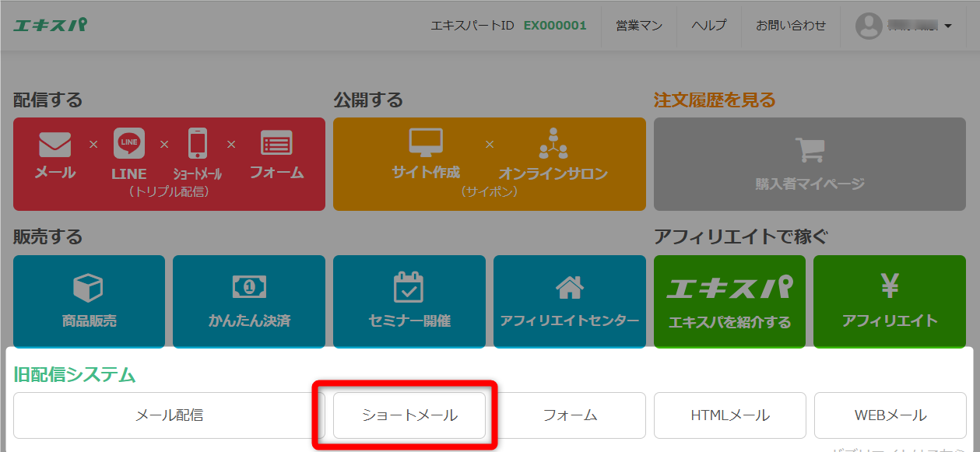Click the エキスパートID EX000001 value

pyautogui.click(x=555, y=26)
